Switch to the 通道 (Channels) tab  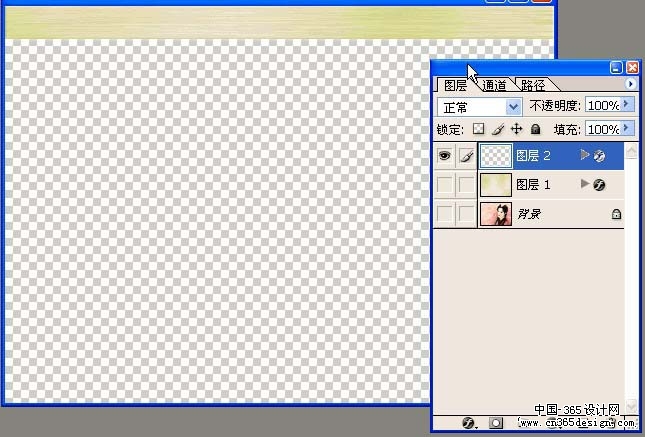point(494,85)
